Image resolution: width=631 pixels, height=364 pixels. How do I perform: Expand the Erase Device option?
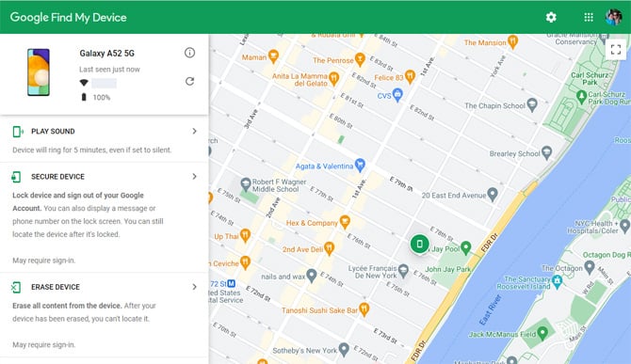[194, 287]
